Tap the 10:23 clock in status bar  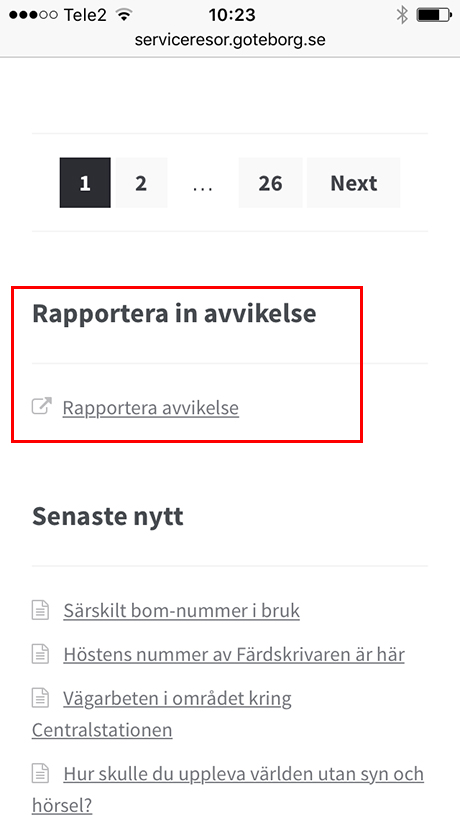pos(232,15)
